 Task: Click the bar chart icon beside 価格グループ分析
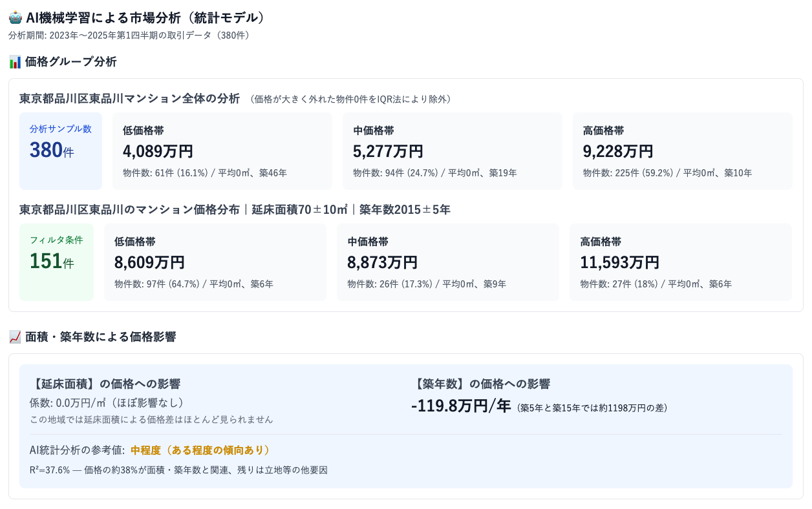[x=16, y=62]
